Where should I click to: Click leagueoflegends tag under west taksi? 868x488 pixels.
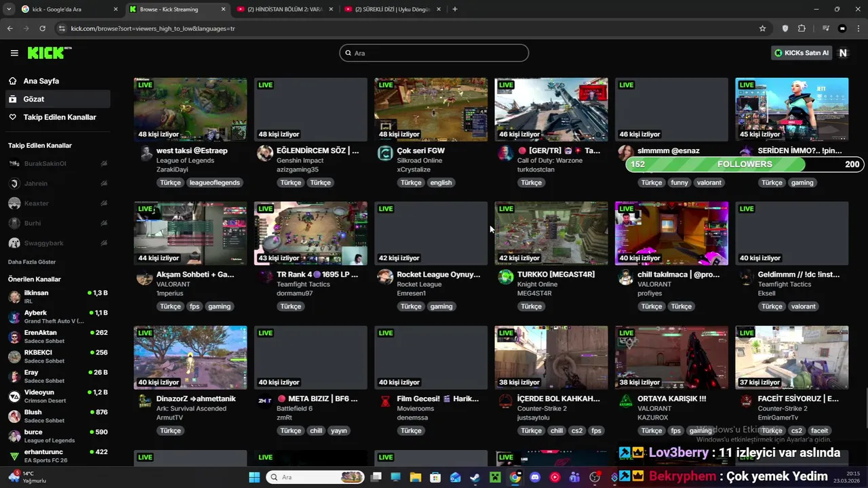point(214,182)
